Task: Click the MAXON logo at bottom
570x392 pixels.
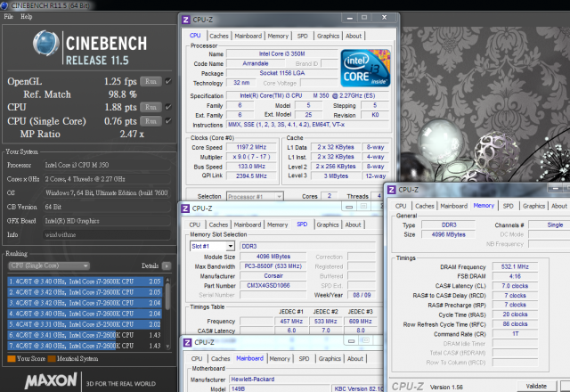Action: tap(51, 381)
